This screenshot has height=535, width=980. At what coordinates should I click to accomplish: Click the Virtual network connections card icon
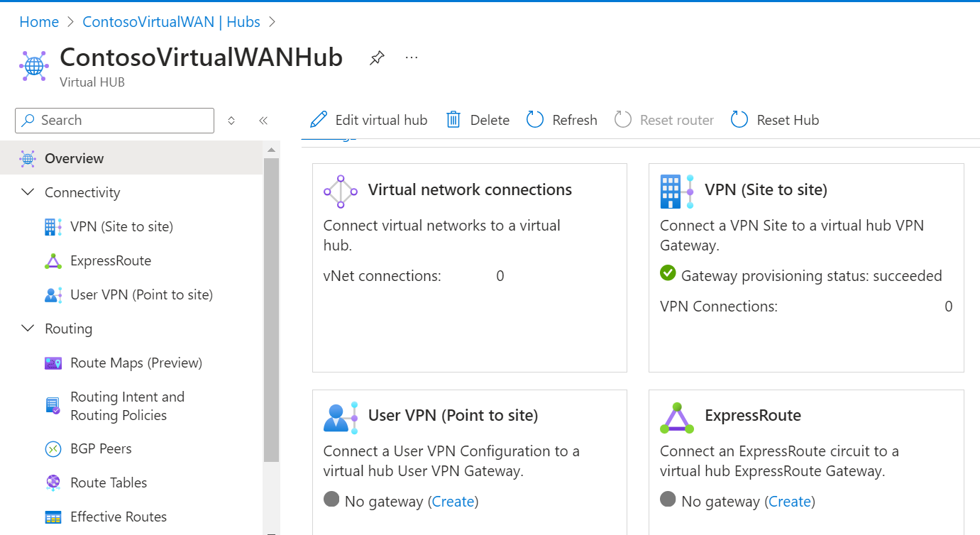pyautogui.click(x=341, y=191)
